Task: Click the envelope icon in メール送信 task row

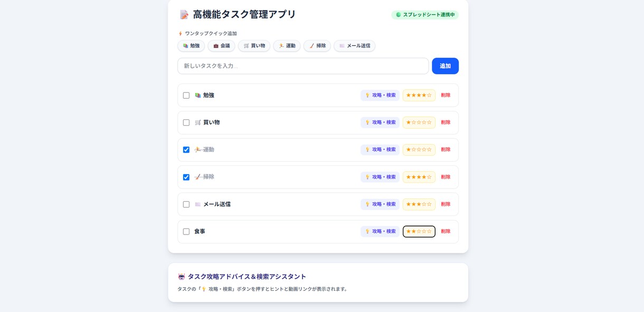Action: click(198, 204)
